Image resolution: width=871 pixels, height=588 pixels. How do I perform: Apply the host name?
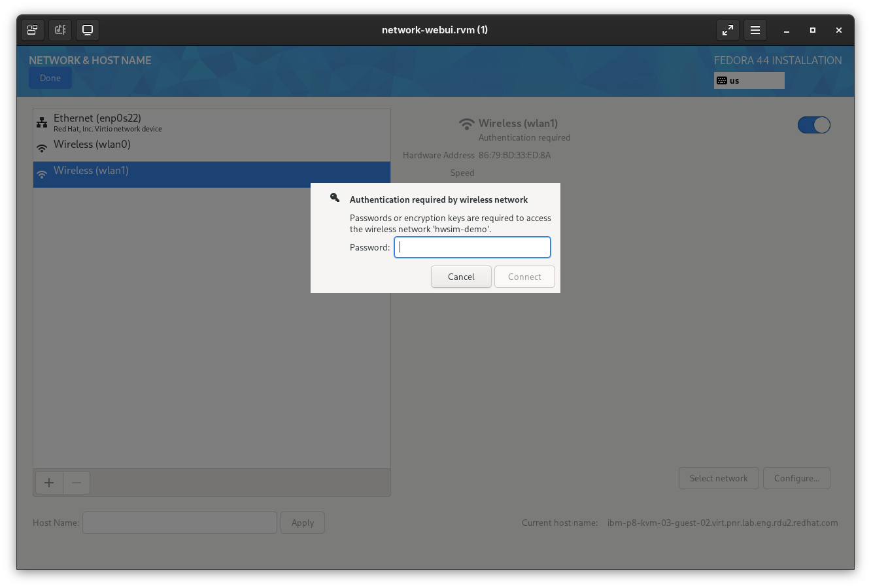click(x=303, y=523)
